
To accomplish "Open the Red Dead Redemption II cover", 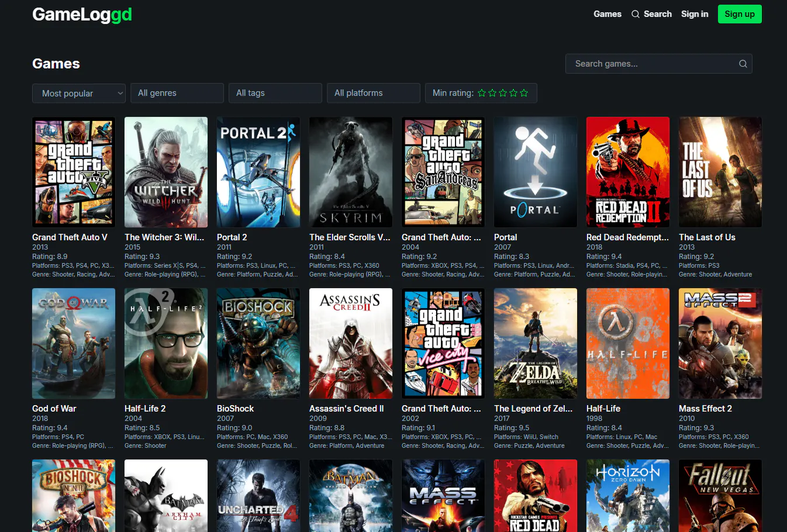I will coord(628,172).
